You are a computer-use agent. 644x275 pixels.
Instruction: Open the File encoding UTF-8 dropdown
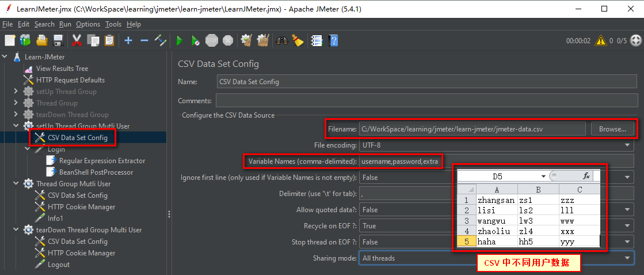pos(497,145)
